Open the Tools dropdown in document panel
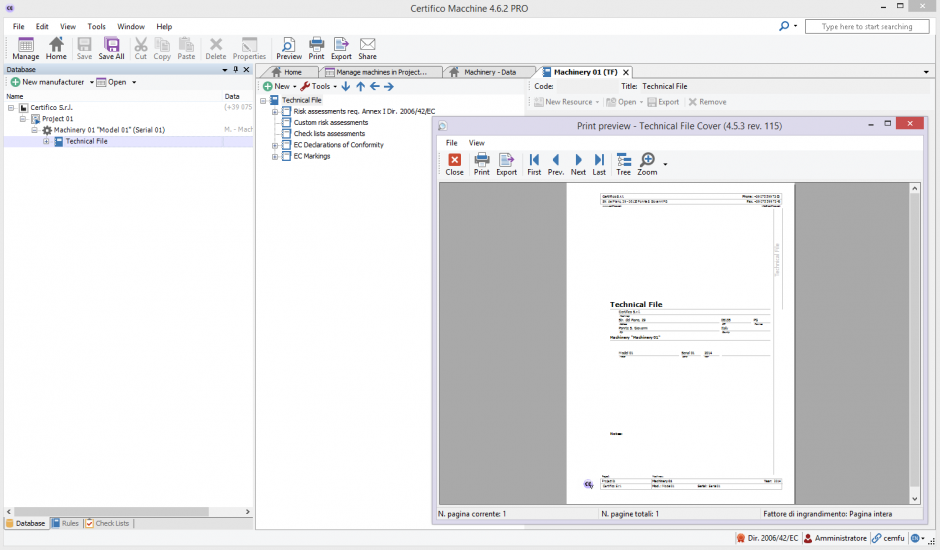The width and height of the screenshot is (940, 550). pyautogui.click(x=333, y=87)
